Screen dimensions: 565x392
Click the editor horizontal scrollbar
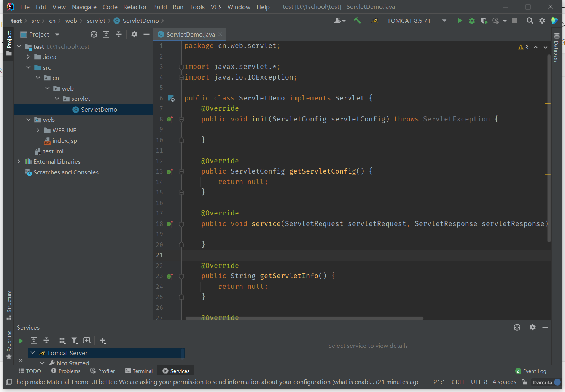pyautogui.click(x=304, y=318)
